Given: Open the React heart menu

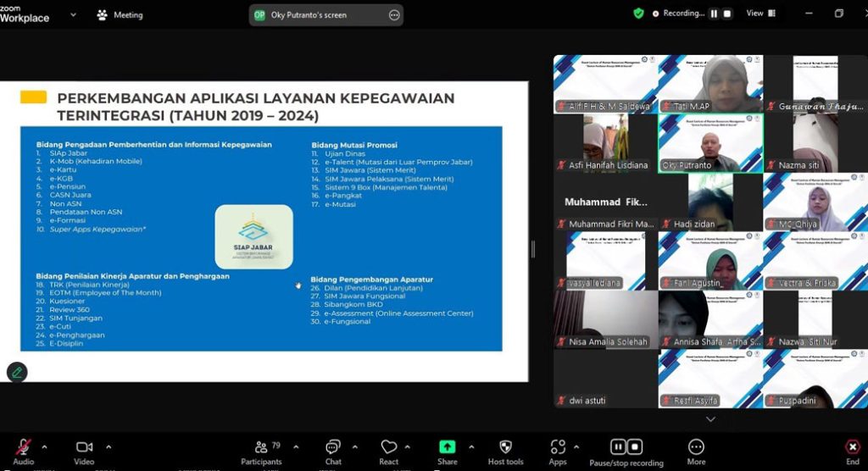Looking at the screenshot, I should point(388,452).
